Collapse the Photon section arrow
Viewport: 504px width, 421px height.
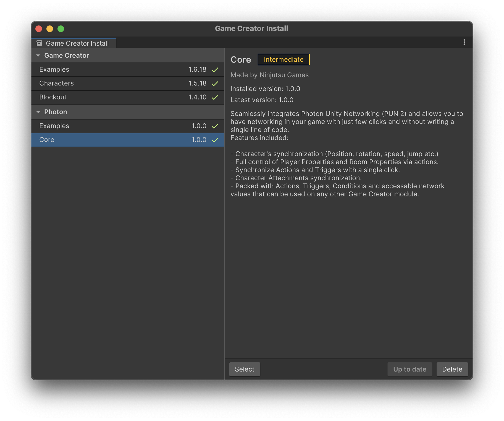tap(38, 112)
